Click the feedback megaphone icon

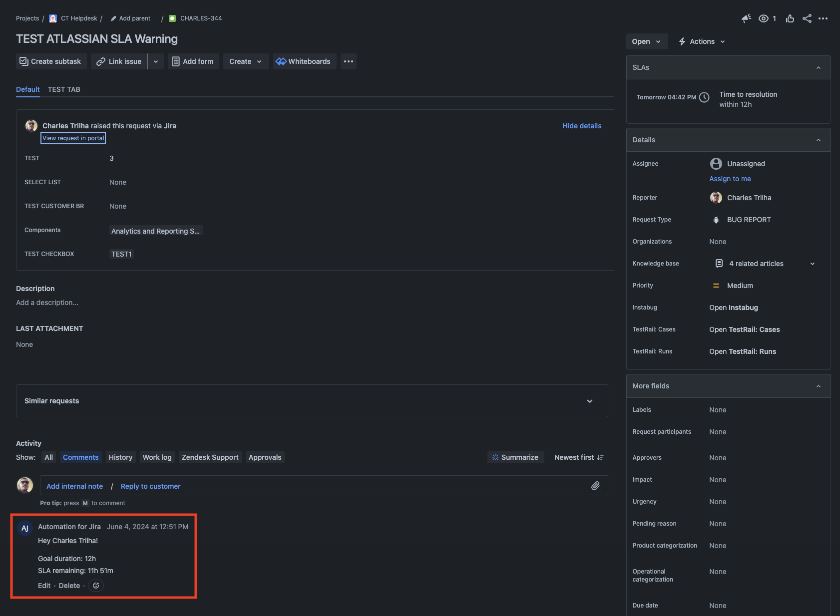(747, 18)
